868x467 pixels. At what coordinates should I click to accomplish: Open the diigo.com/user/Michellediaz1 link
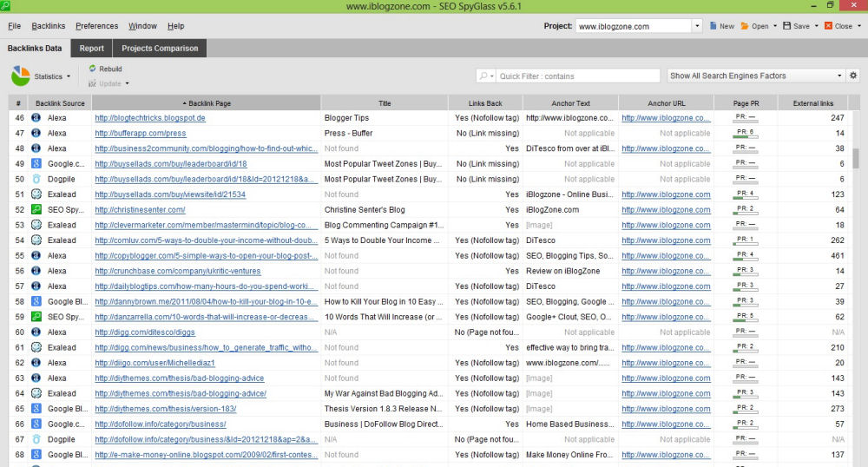click(x=155, y=363)
